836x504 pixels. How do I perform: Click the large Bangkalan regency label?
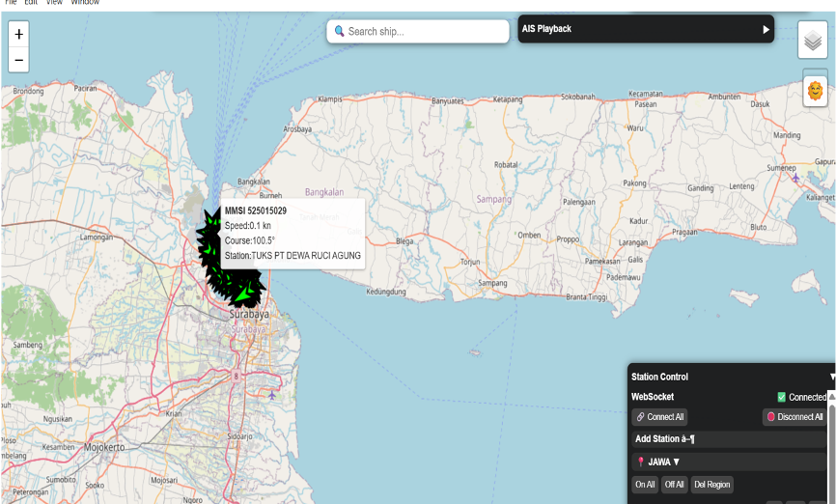[324, 192]
